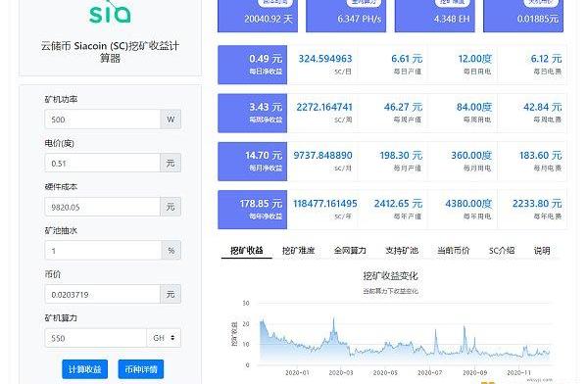Click the 电价 input showing 0.51
This screenshot has height=384, width=588.
pyautogui.click(x=102, y=164)
